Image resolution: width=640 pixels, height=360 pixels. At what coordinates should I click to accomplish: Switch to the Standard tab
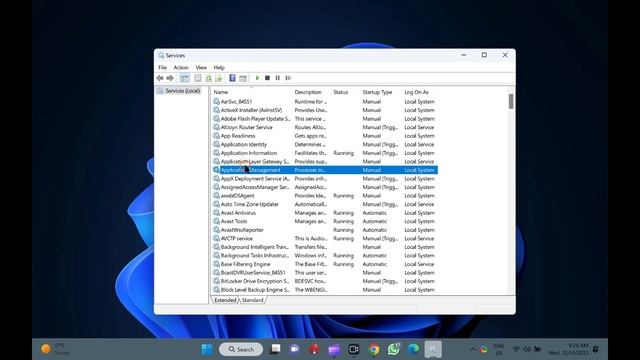pyautogui.click(x=253, y=300)
